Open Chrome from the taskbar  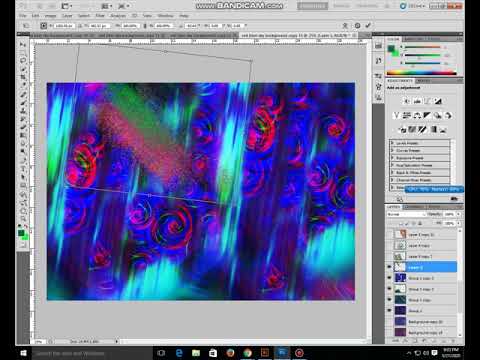[247, 353]
